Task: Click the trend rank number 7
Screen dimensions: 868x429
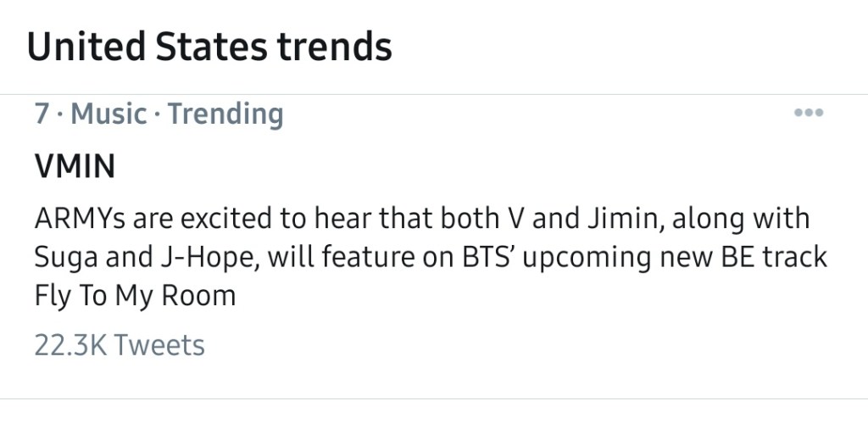Action: tap(42, 114)
